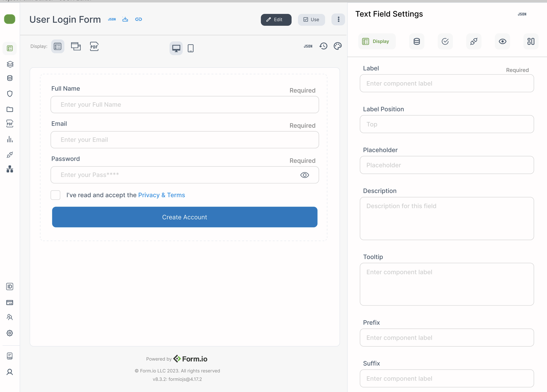Viewport: 547px width, 392px height.
Task: Switch to the Display settings tab
Action: (x=377, y=41)
